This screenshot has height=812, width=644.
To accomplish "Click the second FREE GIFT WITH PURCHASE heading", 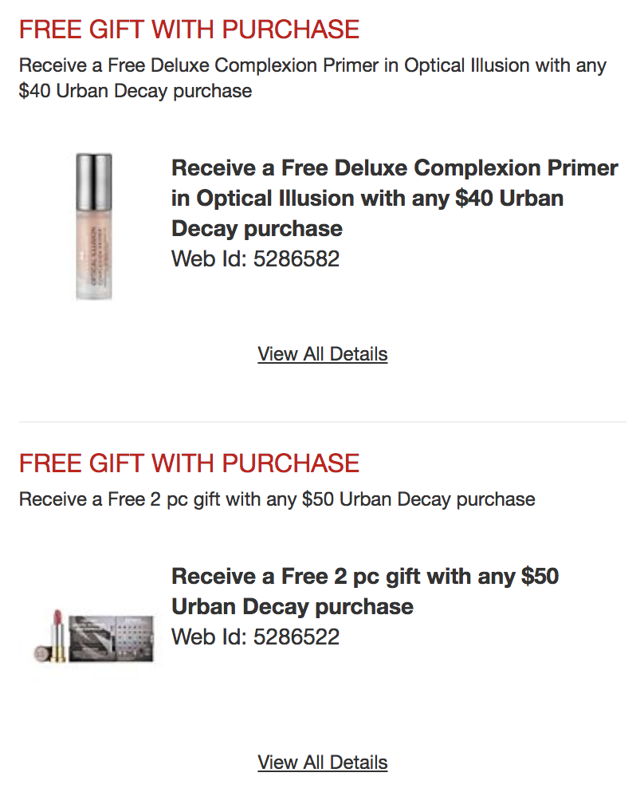I will [189, 463].
